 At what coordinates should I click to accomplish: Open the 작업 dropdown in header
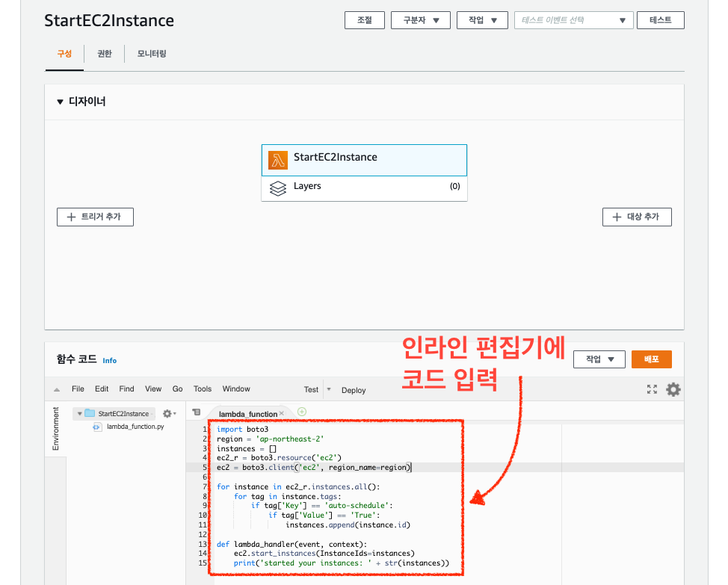[482, 20]
